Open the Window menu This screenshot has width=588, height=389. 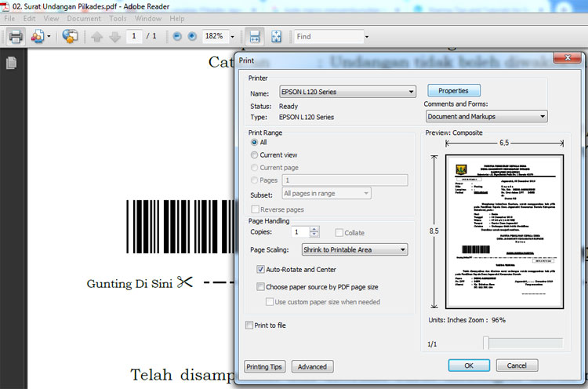[x=148, y=18]
